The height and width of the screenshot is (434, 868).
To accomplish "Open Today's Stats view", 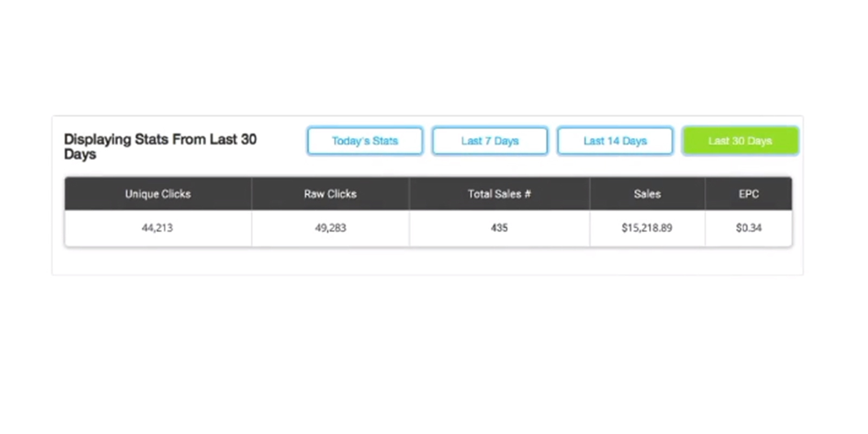I will 365,141.
